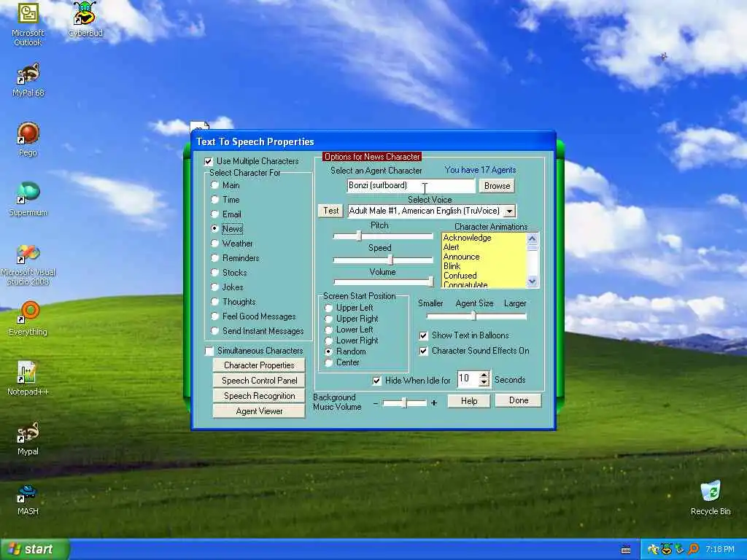Select Announce in Character Animations
This screenshot has height=560, width=747.
coord(461,257)
